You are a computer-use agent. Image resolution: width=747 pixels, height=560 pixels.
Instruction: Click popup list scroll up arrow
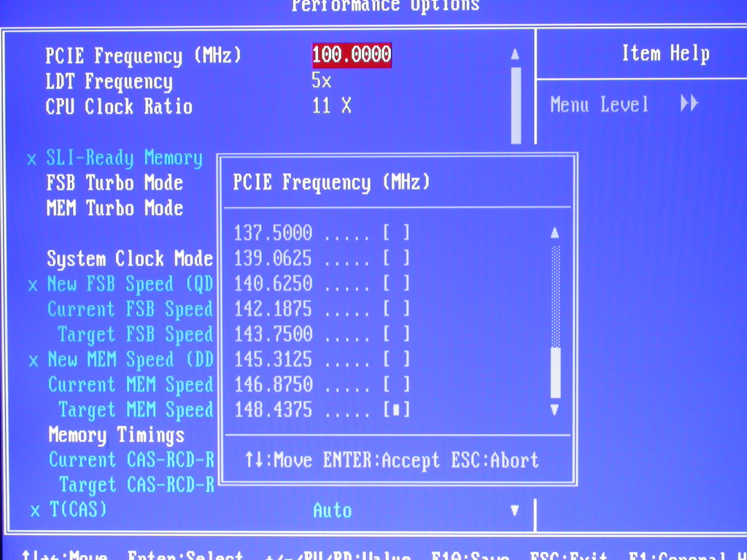click(x=554, y=233)
